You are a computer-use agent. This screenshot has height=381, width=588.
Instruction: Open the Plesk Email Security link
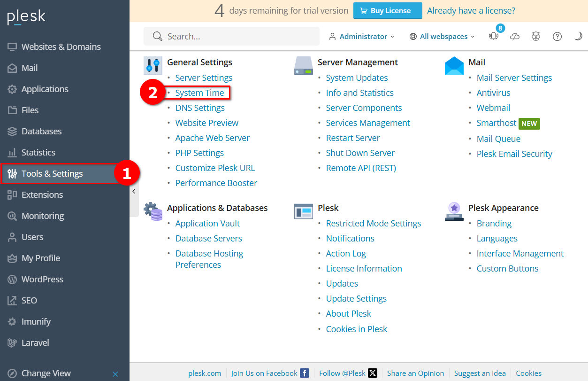click(514, 154)
